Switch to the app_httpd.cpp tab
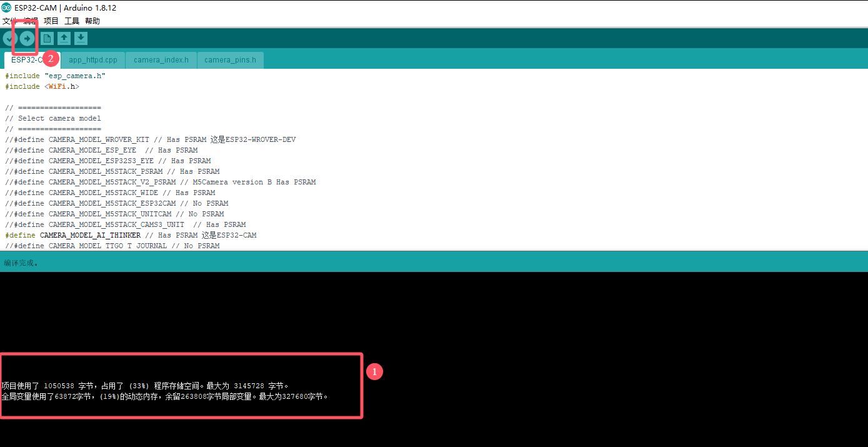The image size is (868, 447). (x=93, y=60)
